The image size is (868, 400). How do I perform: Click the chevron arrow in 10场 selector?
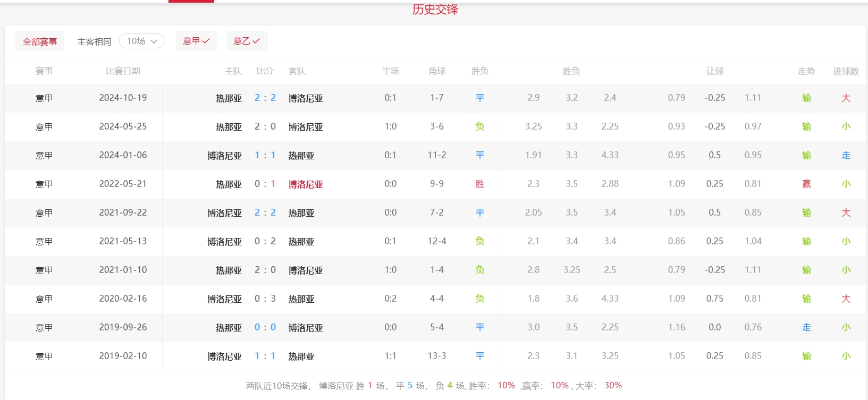[154, 41]
